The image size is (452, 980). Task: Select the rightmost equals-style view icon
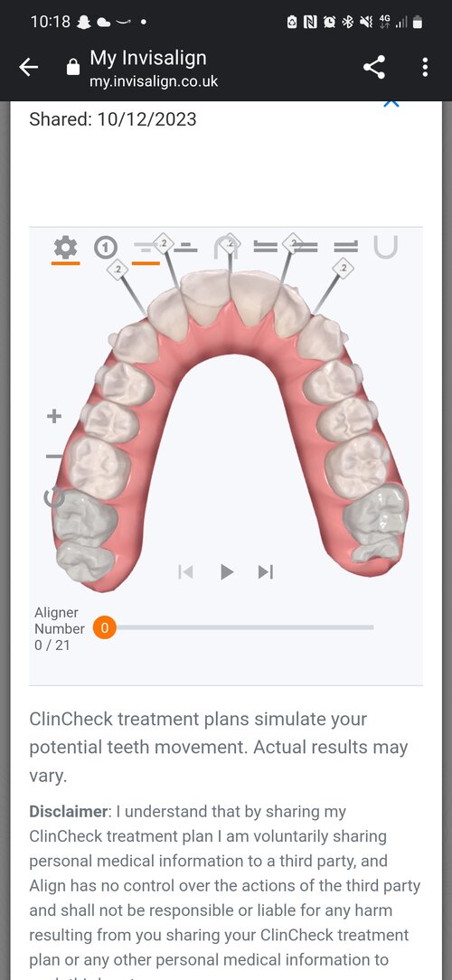click(x=345, y=248)
